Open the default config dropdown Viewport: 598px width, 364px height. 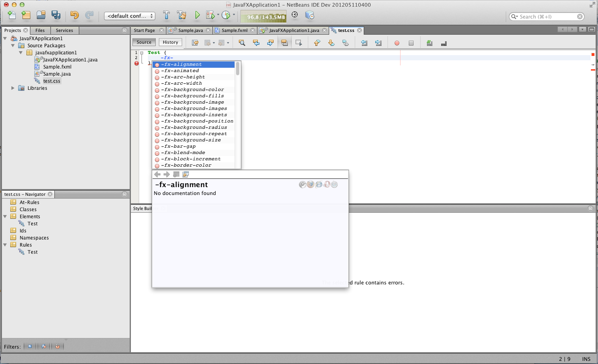point(130,16)
